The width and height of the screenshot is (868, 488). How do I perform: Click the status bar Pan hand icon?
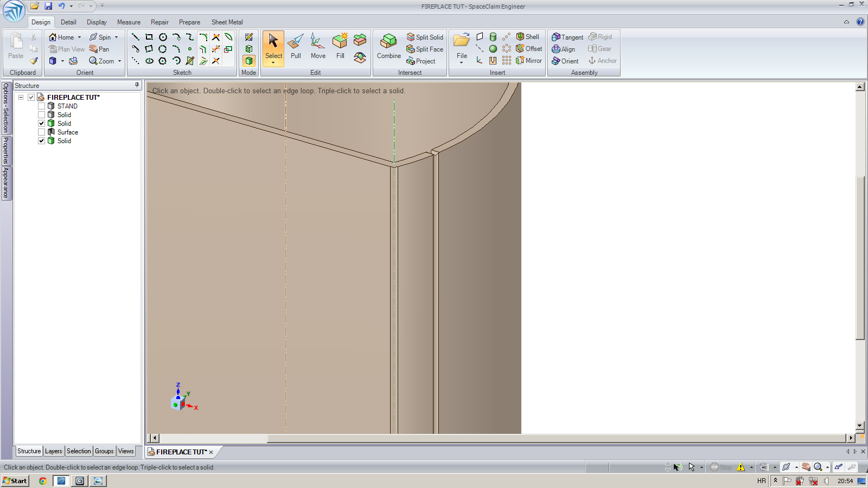pos(806,467)
